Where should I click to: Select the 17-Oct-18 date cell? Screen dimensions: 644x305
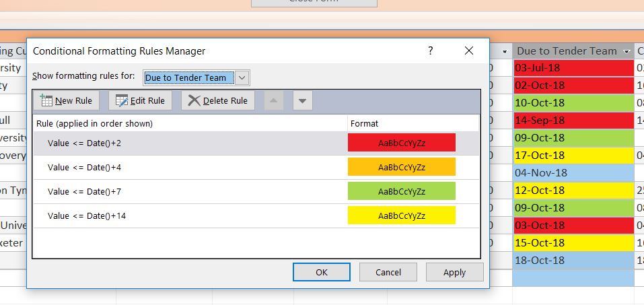pos(573,156)
